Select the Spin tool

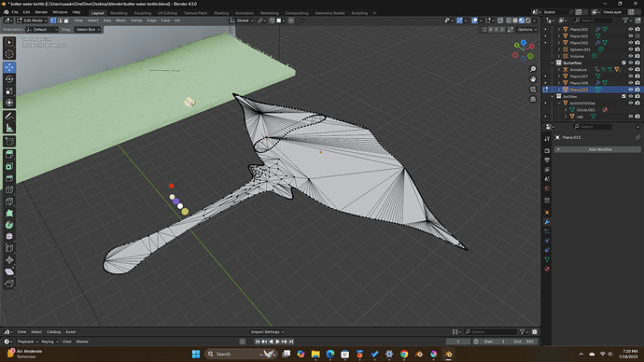click(x=9, y=225)
